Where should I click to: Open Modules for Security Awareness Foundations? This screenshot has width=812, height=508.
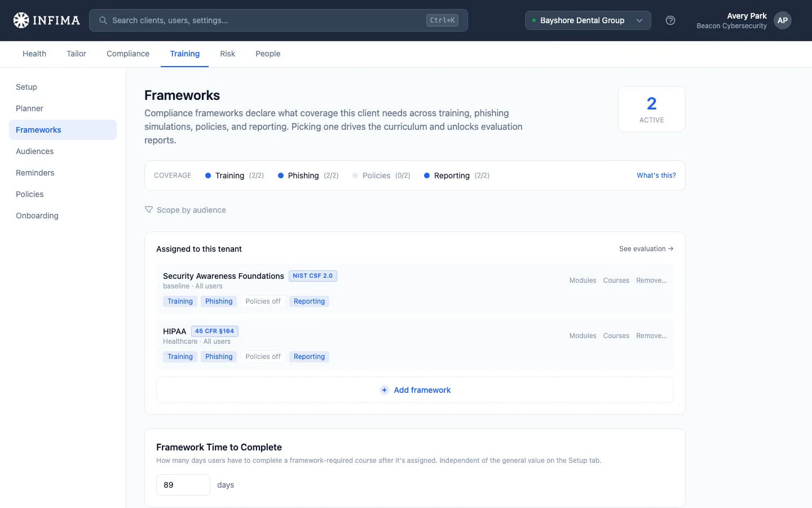tap(582, 281)
